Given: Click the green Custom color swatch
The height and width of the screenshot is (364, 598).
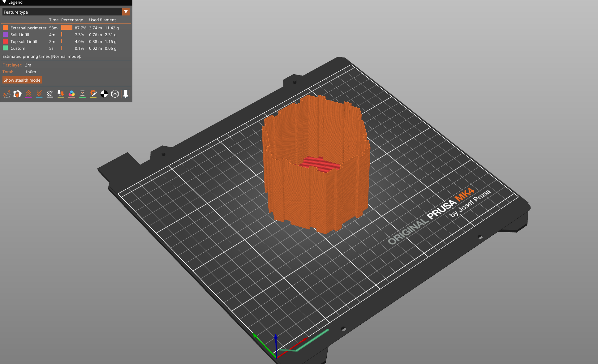Looking at the screenshot, I should (5, 48).
